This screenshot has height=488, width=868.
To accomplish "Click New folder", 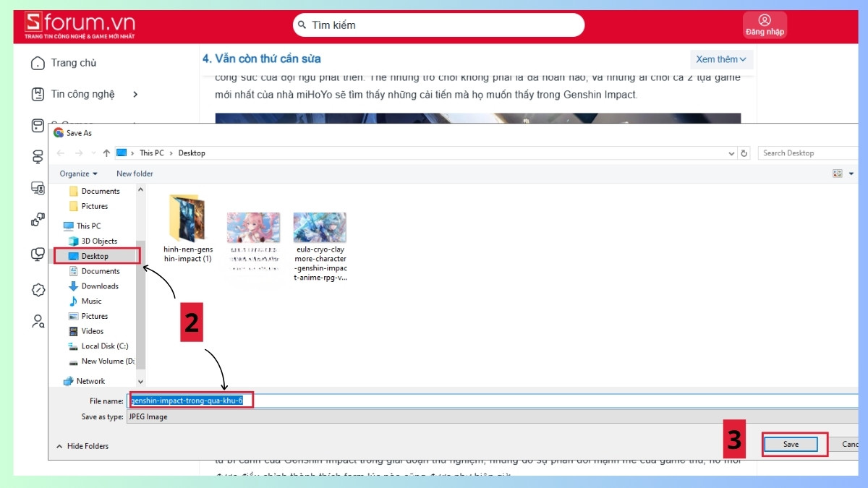I will (x=135, y=174).
